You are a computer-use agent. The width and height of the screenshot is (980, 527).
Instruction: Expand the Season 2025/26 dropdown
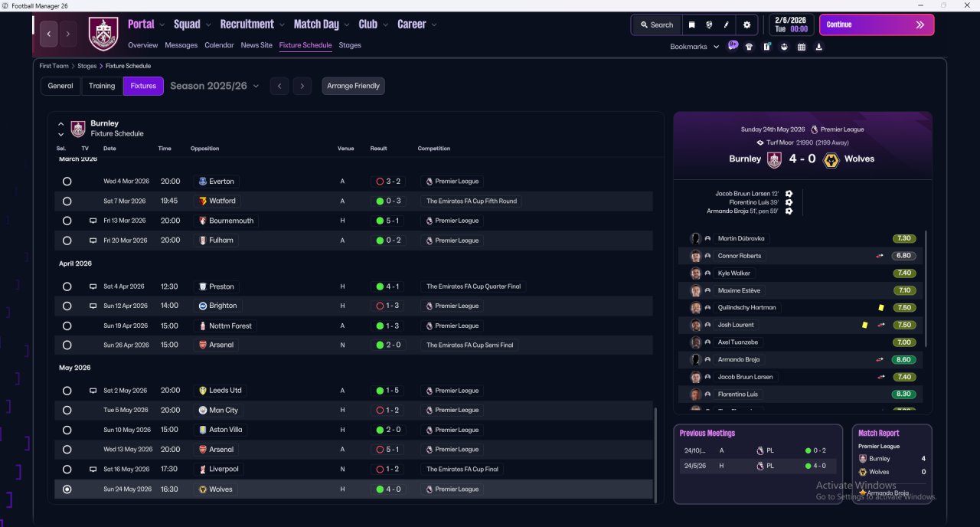(214, 86)
